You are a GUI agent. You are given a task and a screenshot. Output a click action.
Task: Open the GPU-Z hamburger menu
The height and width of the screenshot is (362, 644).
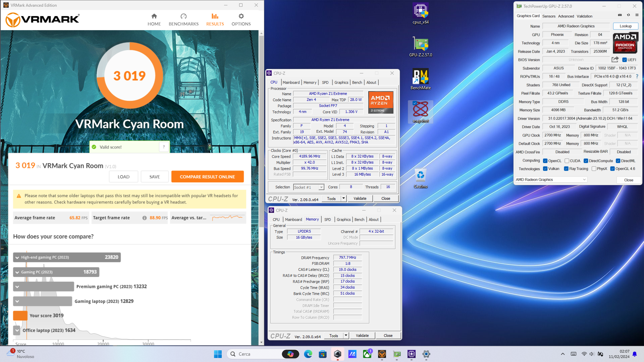(637, 15)
